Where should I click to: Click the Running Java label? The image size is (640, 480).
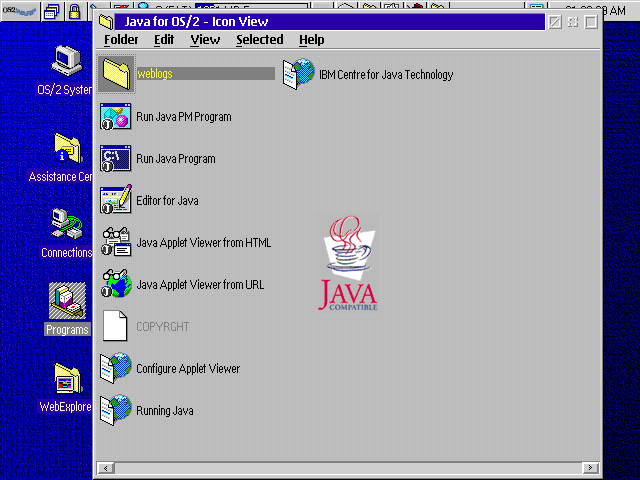(x=164, y=411)
